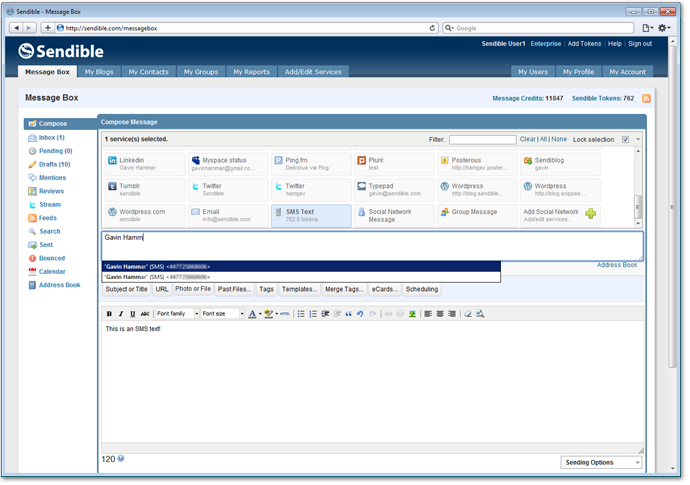Viewport: 690px width, 485px height.
Task: Click the preview magnifier icon in toolbar
Action: click(481, 315)
